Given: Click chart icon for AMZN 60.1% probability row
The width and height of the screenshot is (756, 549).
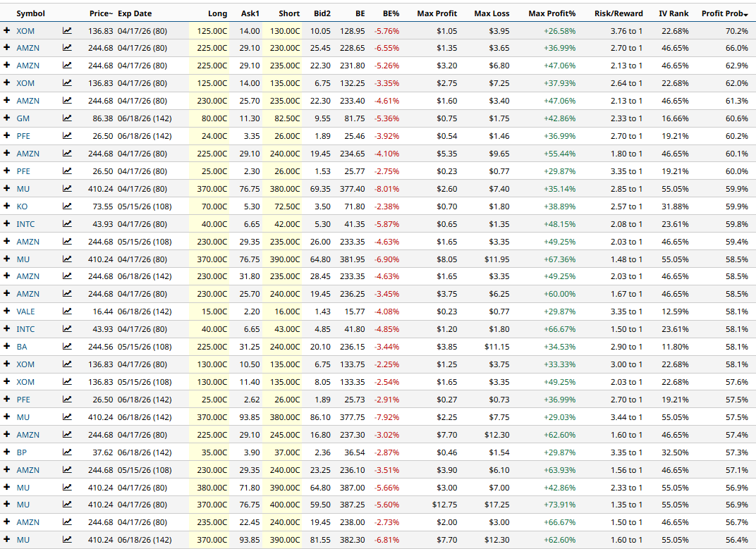Looking at the screenshot, I should 67,153.
